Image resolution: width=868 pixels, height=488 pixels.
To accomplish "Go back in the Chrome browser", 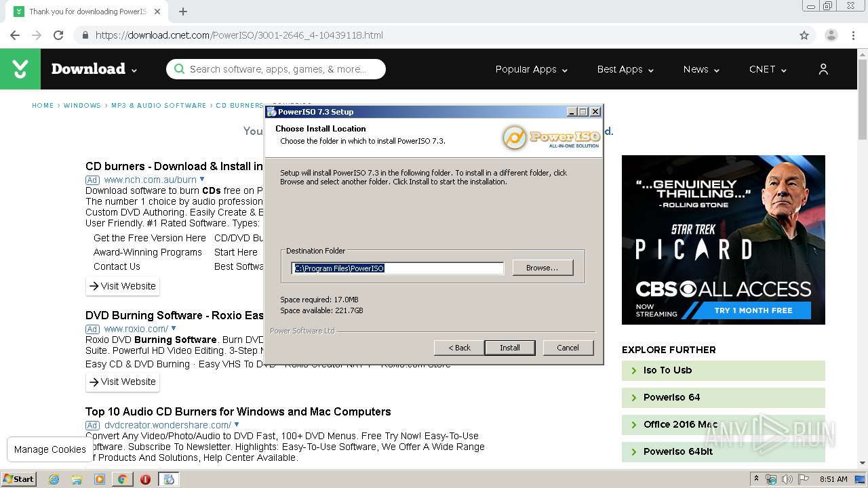I will coord(15,35).
